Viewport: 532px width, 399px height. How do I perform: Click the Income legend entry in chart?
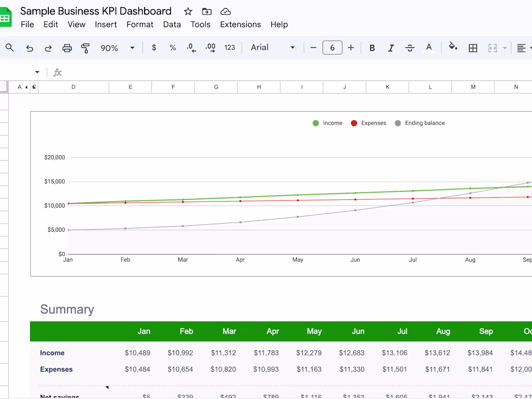pos(327,123)
